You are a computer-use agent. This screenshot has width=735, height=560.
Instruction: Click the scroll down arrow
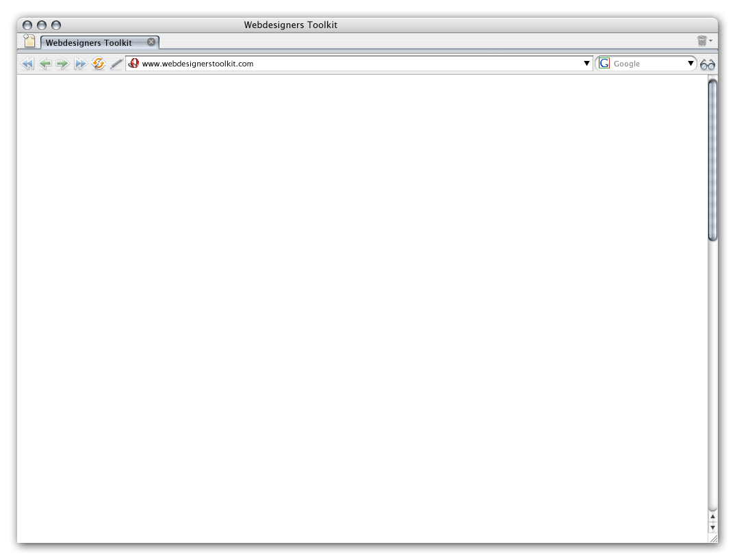pos(712,527)
